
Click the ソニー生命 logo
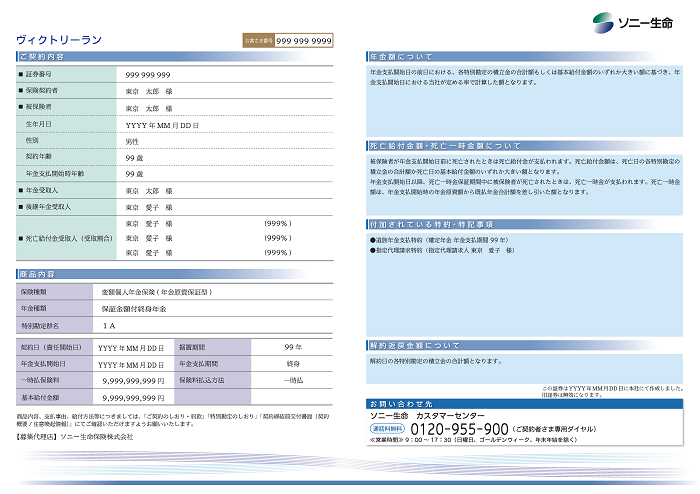(x=632, y=22)
